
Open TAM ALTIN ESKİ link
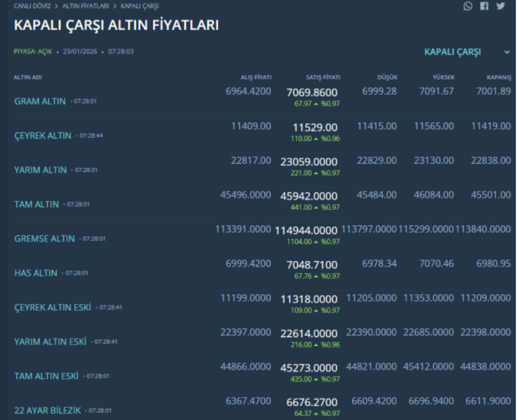coord(46,376)
